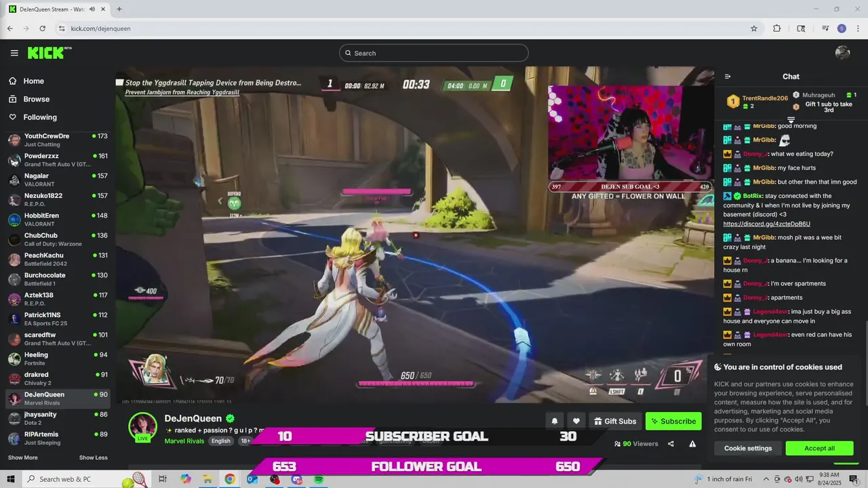This screenshot has height=488, width=868.
Task: Open Nezuko1822 channel in sidebar
Action: tap(58, 199)
